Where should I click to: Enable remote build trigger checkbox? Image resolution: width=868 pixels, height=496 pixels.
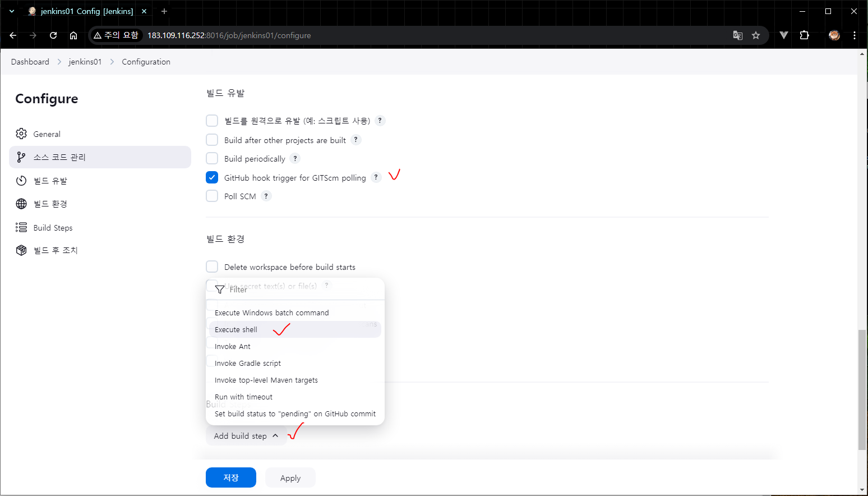[x=212, y=121]
